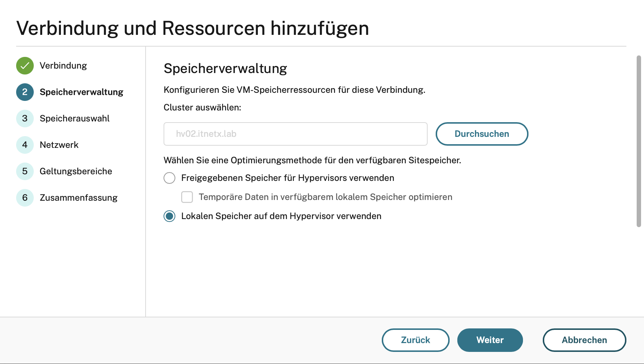Go back with Zurück button

coord(416,340)
